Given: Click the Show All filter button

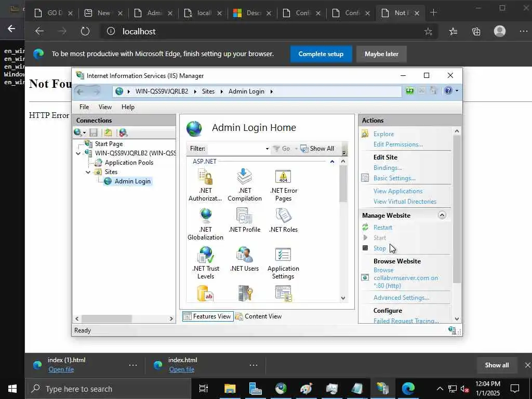Looking at the screenshot, I should pyautogui.click(x=317, y=149).
